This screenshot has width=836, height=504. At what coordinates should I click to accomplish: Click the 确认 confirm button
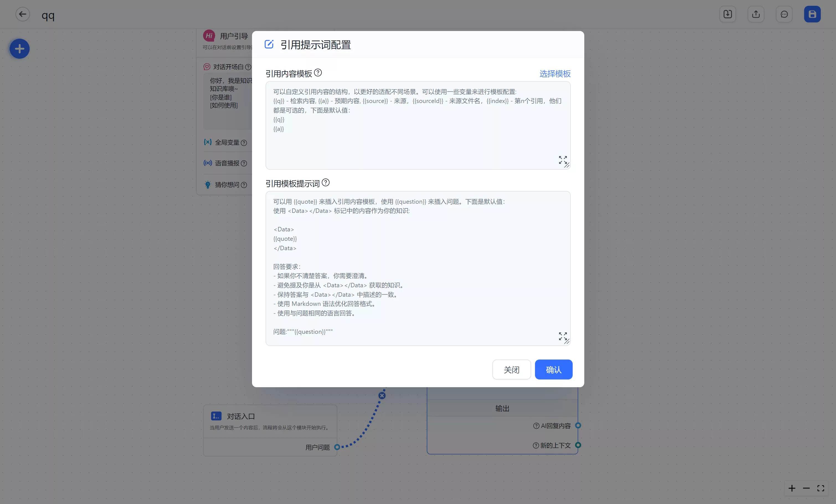(553, 369)
